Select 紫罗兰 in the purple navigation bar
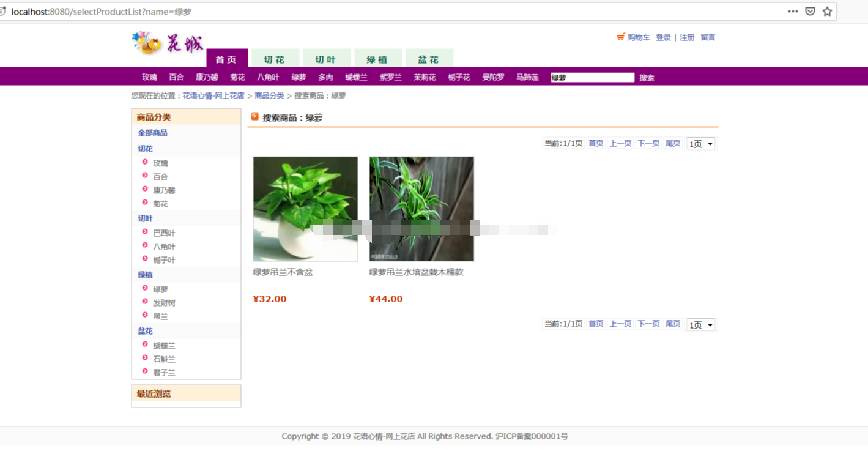Image resolution: width=868 pixels, height=454 pixels. [x=390, y=77]
